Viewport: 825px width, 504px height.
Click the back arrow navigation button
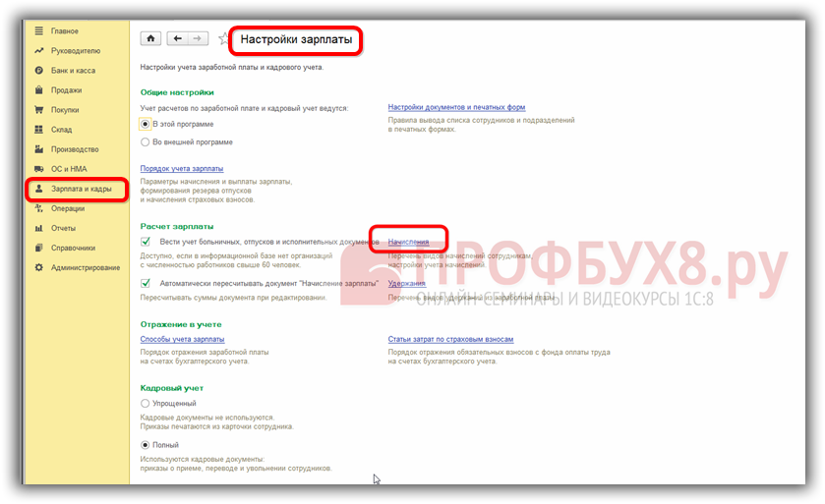pyautogui.click(x=177, y=38)
